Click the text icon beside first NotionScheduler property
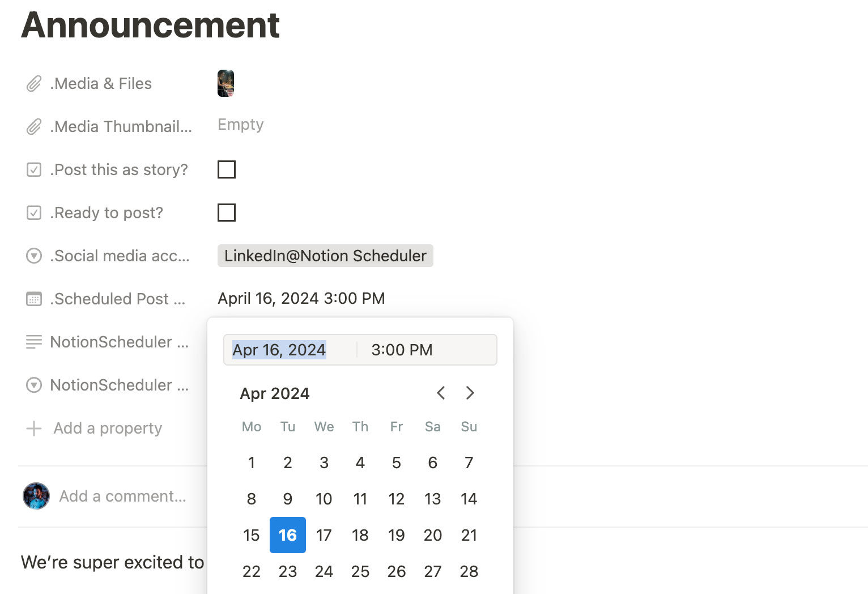 [x=34, y=342]
